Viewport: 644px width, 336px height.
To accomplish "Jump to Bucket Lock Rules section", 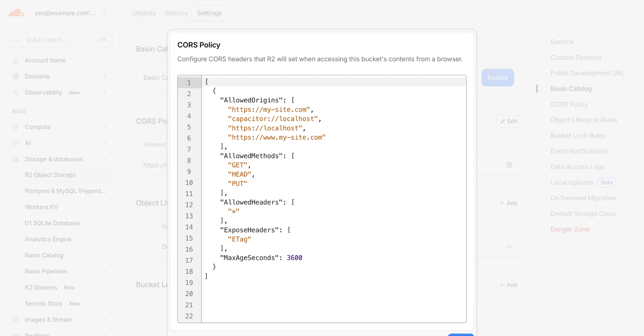I will (x=578, y=136).
